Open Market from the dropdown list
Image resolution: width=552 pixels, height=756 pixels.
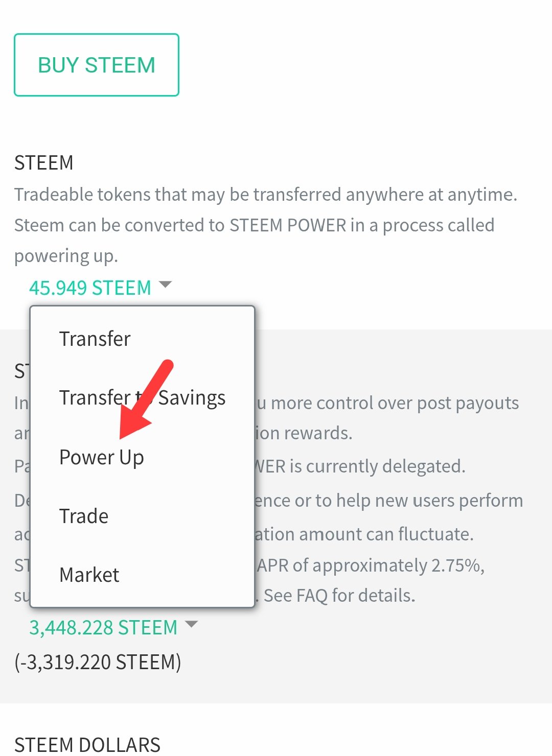click(x=89, y=575)
